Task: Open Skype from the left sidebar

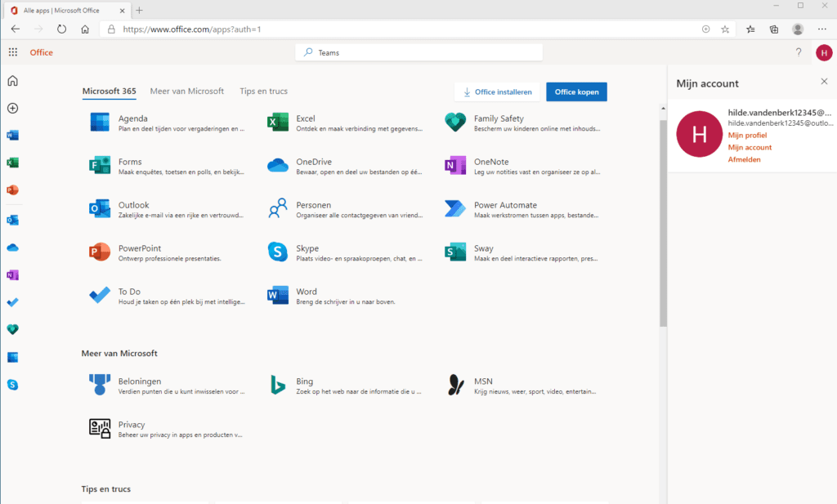Action: [x=13, y=385]
